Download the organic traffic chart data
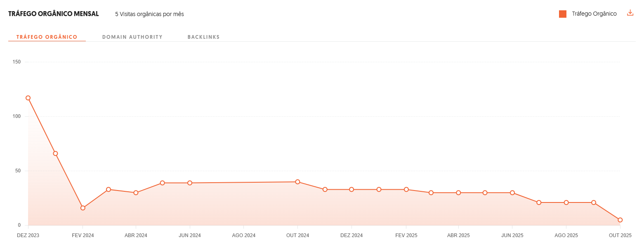The width and height of the screenshot is (644, 247). [630, 13]
